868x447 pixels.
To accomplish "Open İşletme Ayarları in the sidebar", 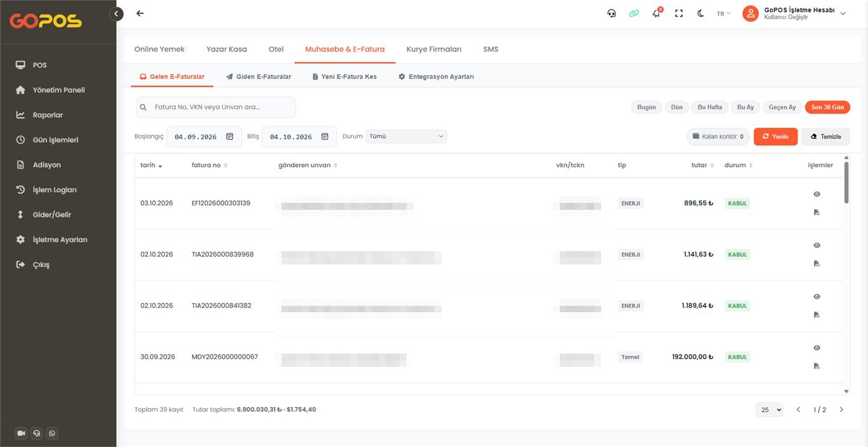I will 60,240.
